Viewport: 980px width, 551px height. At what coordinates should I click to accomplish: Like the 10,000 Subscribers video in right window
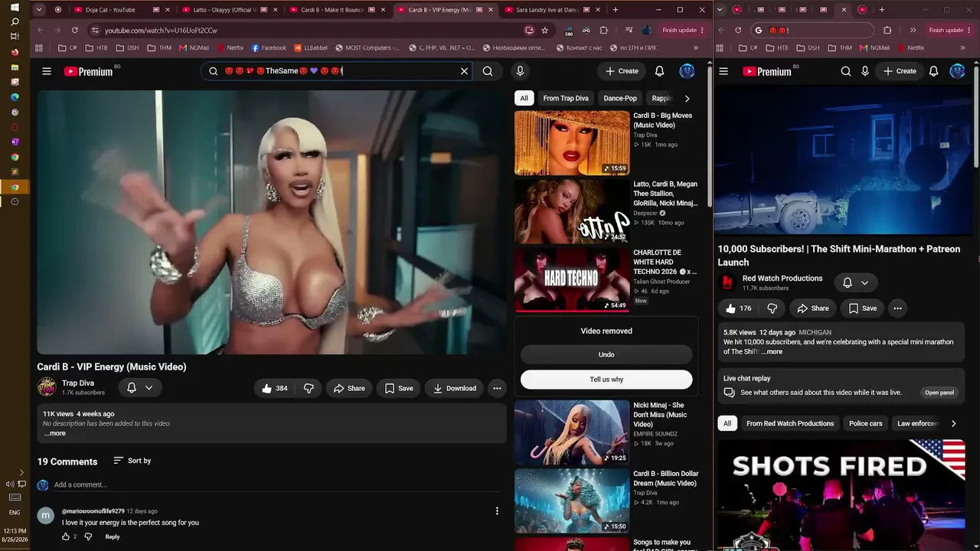738,308
